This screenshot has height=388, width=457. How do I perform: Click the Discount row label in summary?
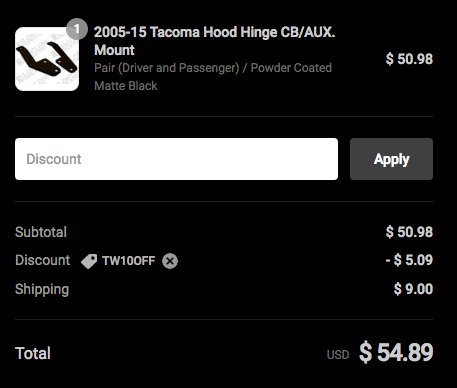click(x=43, y=260)
